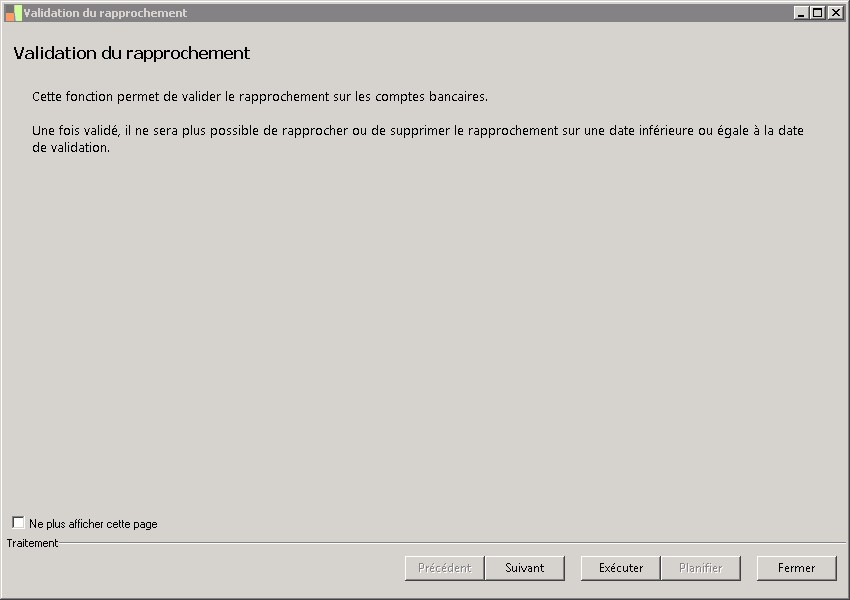Minimize the Validation du rapprochement window
Screen dimensions: 850x600
point(801,13)
